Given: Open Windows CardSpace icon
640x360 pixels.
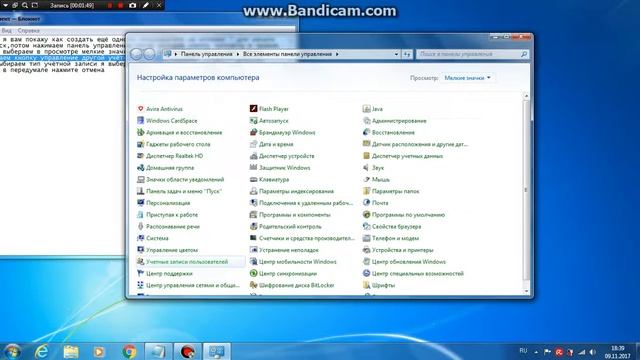Looking at the screenshot, I should [x=140, y=121].
